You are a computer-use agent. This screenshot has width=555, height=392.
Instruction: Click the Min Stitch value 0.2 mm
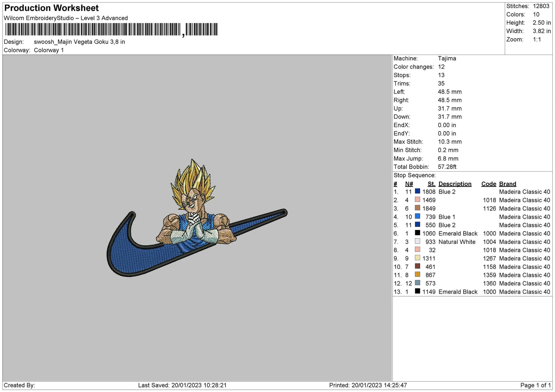click(448, 150)
